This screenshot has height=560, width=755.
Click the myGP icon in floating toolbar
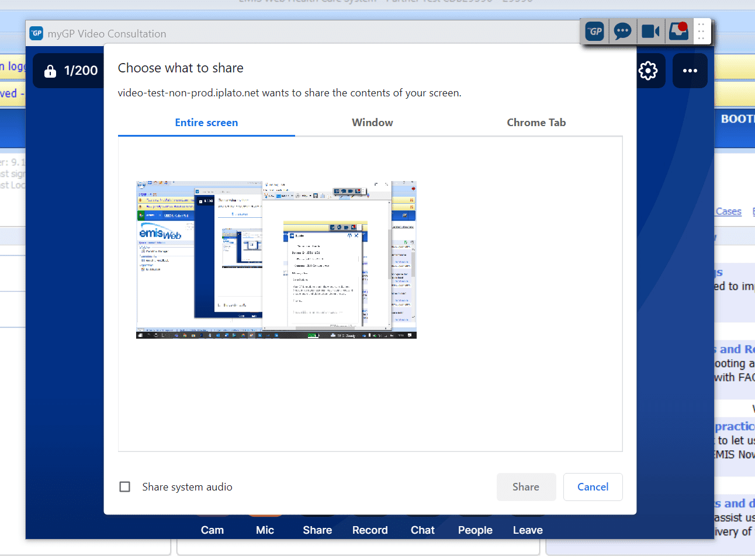(595, 32)
